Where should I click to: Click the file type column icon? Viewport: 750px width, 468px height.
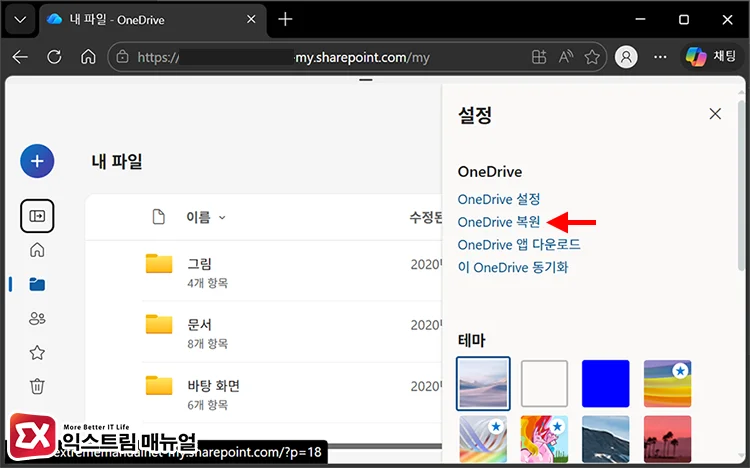pos(158,217)
